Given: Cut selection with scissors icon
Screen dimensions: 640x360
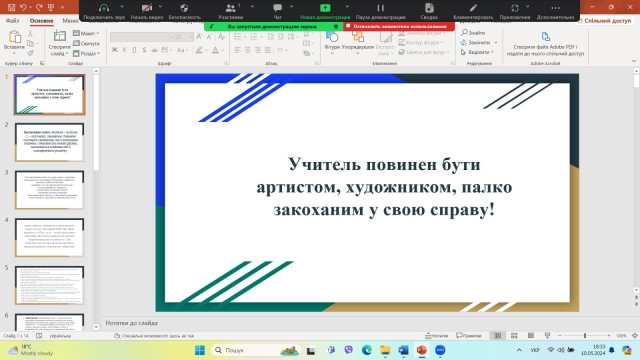Looking at the screenshot, I should coord(31,33).
